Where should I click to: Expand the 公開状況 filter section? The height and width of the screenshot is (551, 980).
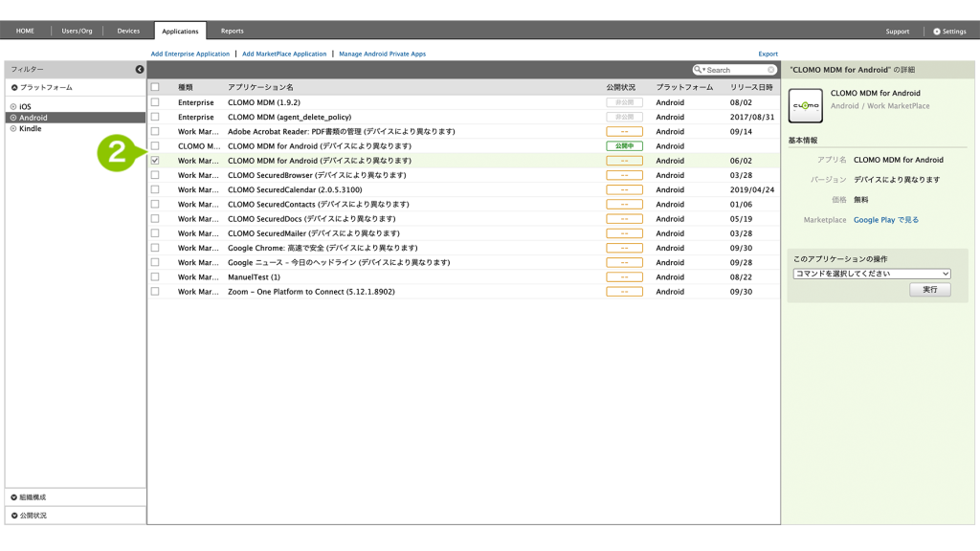coord(29,516)
